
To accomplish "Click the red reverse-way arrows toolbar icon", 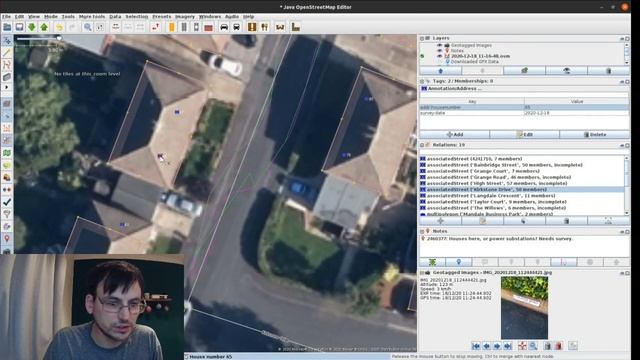I will [156, 27].
